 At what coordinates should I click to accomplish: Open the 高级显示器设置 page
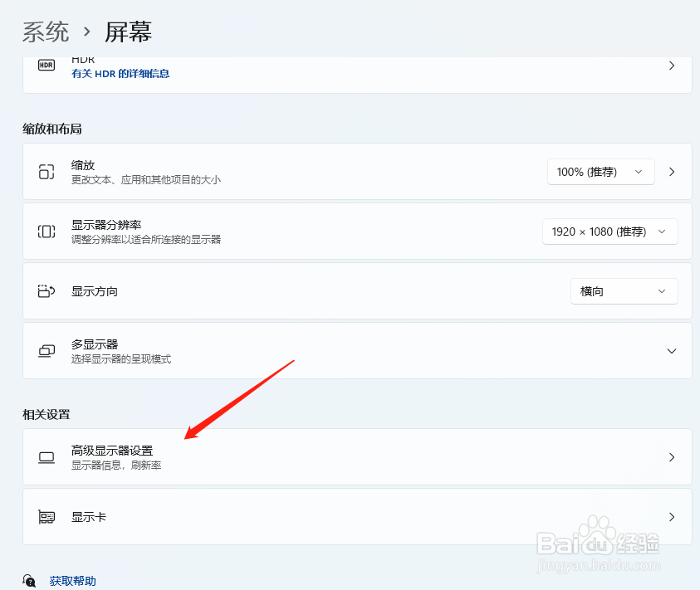[672, 456]
